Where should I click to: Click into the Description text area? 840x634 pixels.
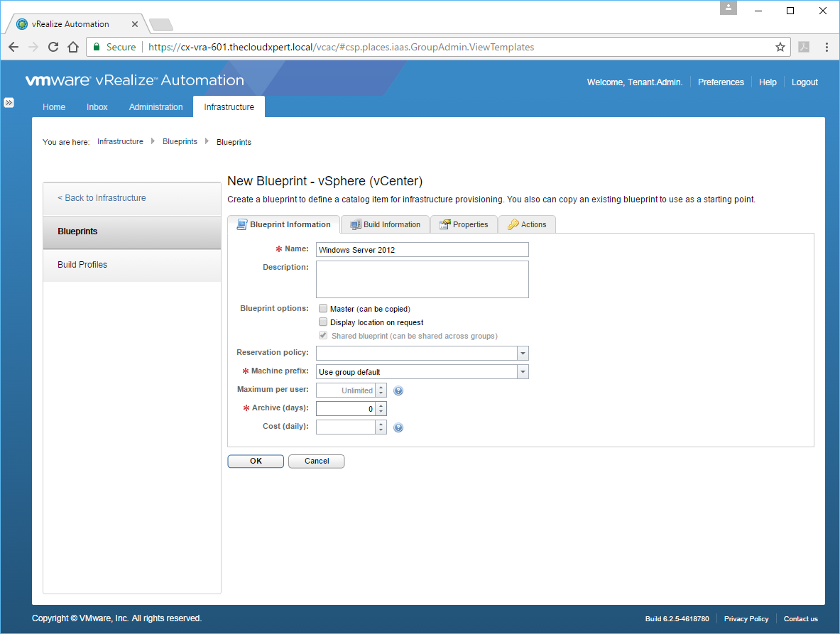(x=422, y=279)
